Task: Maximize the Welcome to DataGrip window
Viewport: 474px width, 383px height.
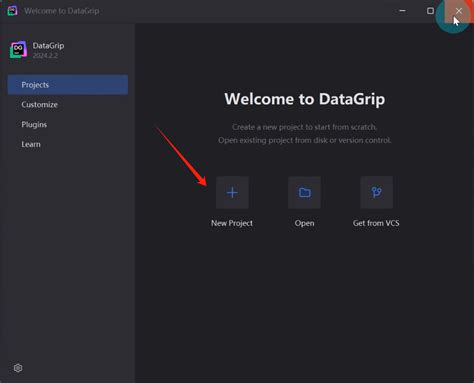Action: (430, 11)
